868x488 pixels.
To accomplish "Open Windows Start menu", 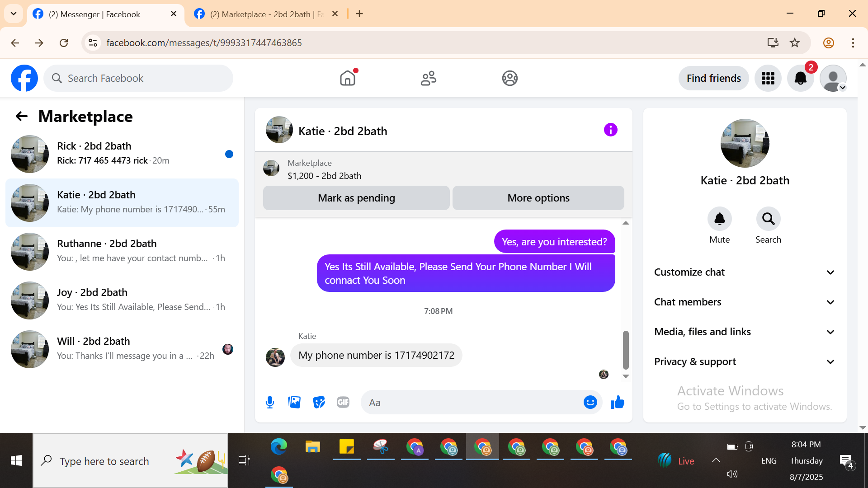I will [16, 461].
